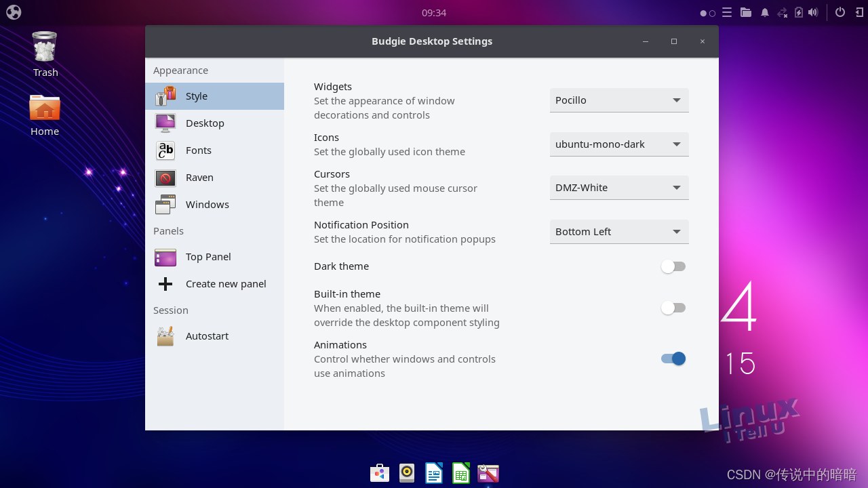Launch the software store shopping bag in the dock

(380, 473)
